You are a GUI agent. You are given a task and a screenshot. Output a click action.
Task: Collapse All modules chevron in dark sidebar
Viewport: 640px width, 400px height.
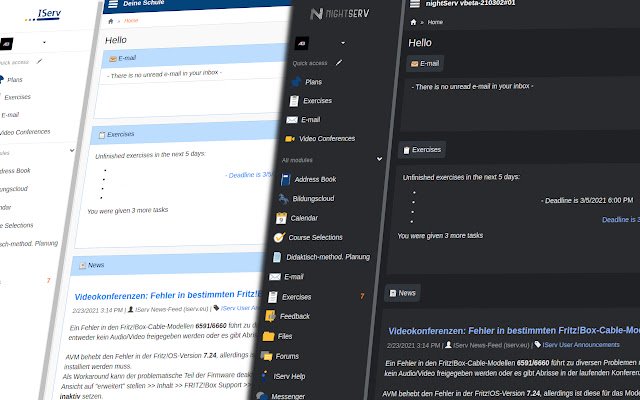(x=379, y=159)
